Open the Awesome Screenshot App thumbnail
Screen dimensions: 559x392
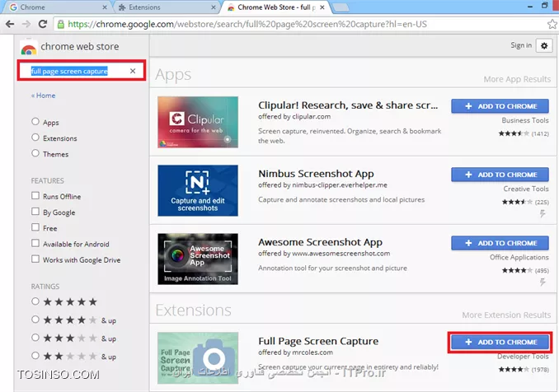[198, 259]
